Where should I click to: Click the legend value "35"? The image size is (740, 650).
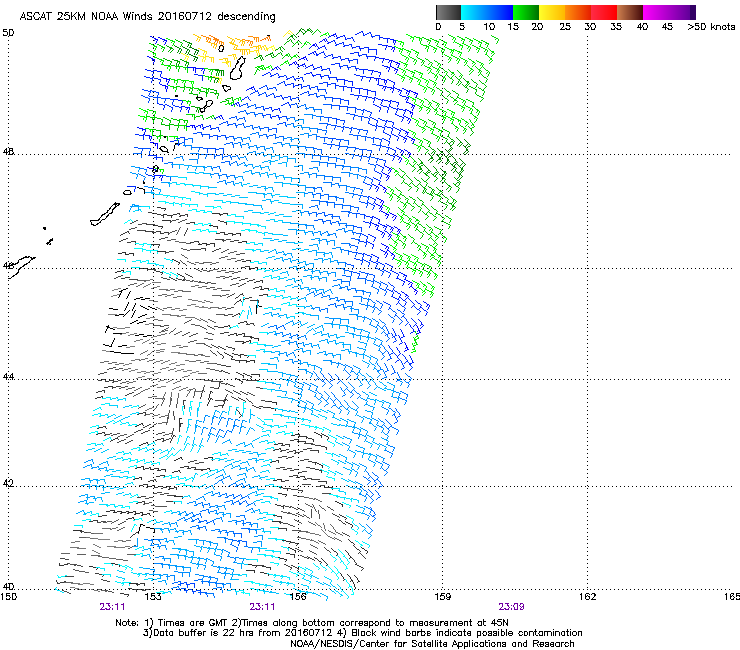click(616, 26)
